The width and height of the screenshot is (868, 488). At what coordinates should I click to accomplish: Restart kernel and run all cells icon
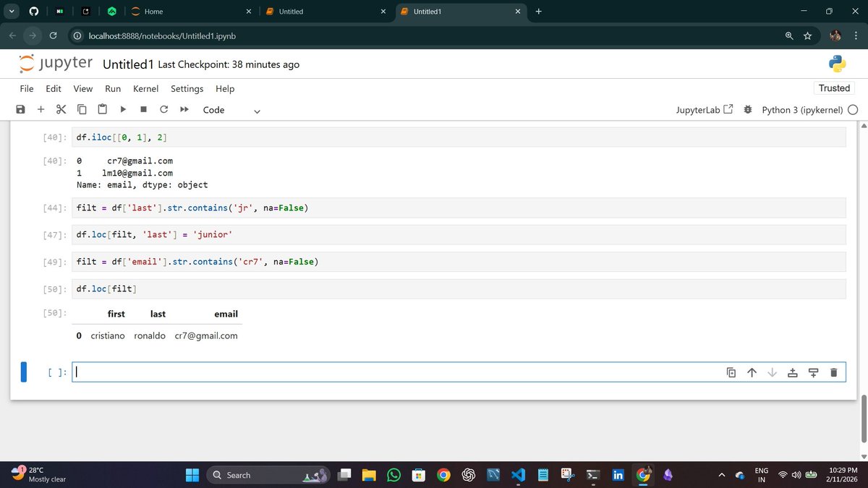coord(184,109)
